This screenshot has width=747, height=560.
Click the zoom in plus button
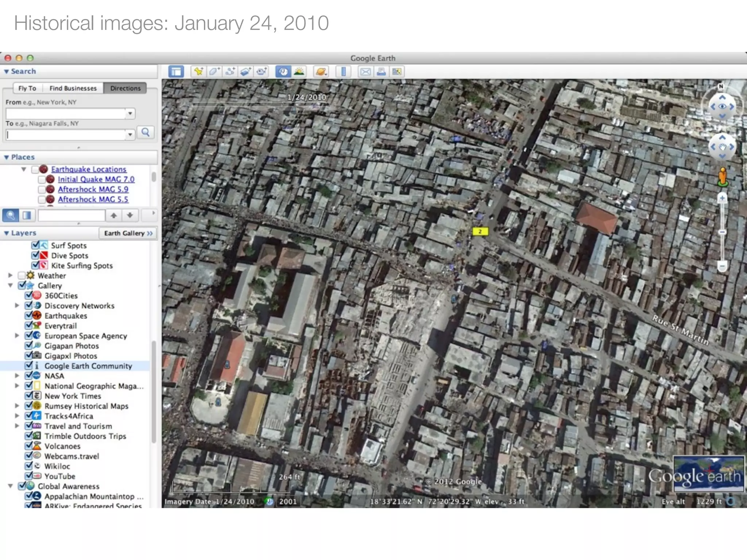[722, 198]
